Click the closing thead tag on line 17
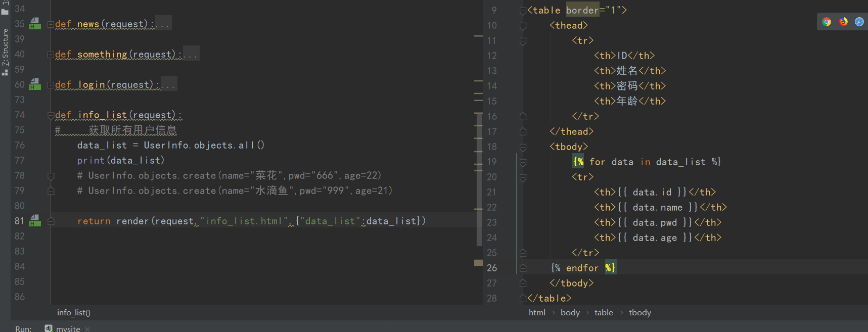 tap(571, 131)
